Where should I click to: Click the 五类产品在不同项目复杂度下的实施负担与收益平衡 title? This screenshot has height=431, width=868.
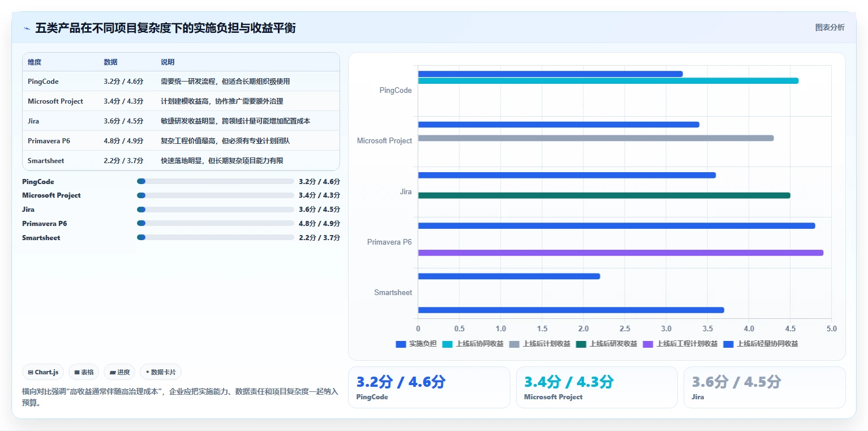tap(165, 28)
